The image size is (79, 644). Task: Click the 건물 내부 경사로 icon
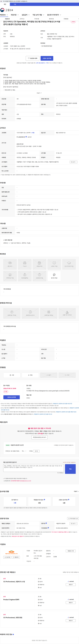pos(67,313)
